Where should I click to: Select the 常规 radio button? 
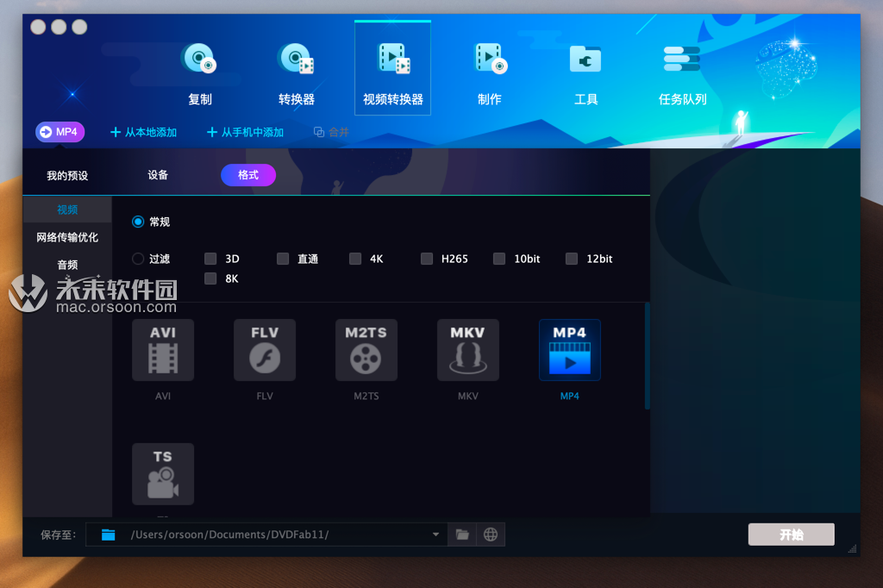coord(138,222)
